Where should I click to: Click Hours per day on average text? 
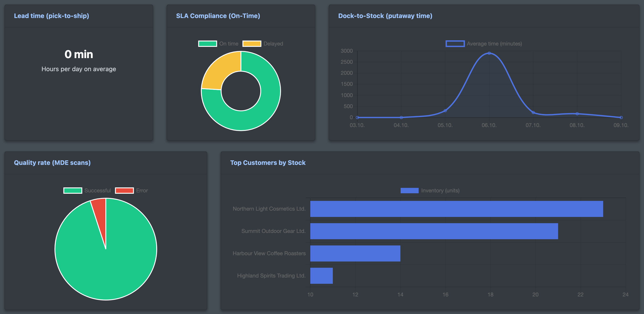click(79, 69)
